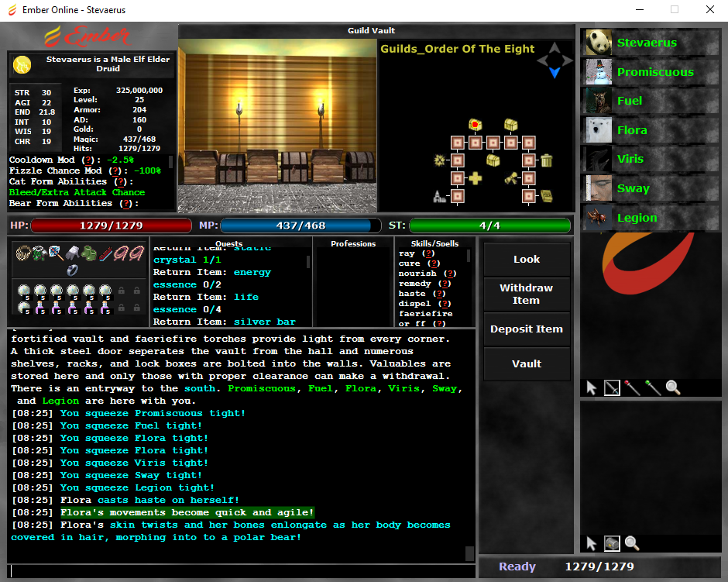Select the magnifying glass examine tool
The image size is (728, 582).
point(673,387)
